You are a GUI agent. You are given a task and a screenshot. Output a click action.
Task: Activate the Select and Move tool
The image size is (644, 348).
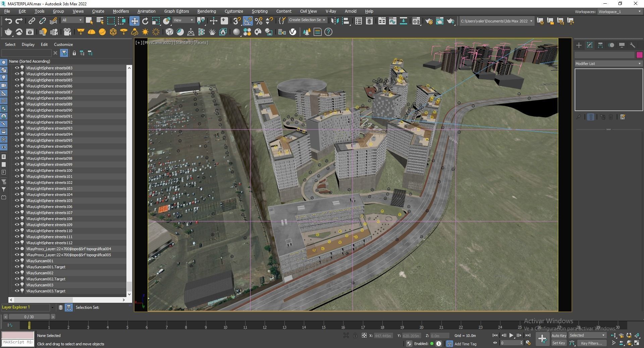[x=134, y=21]
